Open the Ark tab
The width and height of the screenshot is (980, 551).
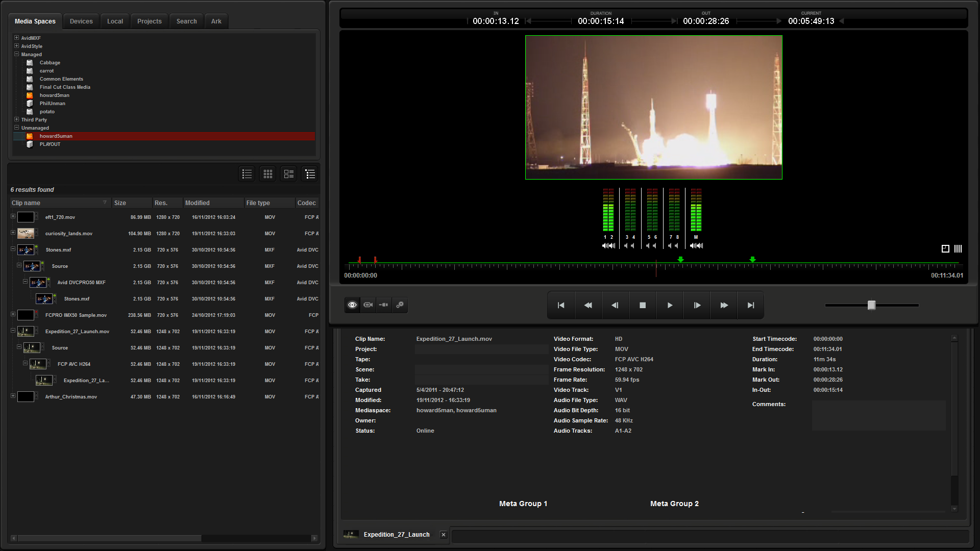click(216, 21)
